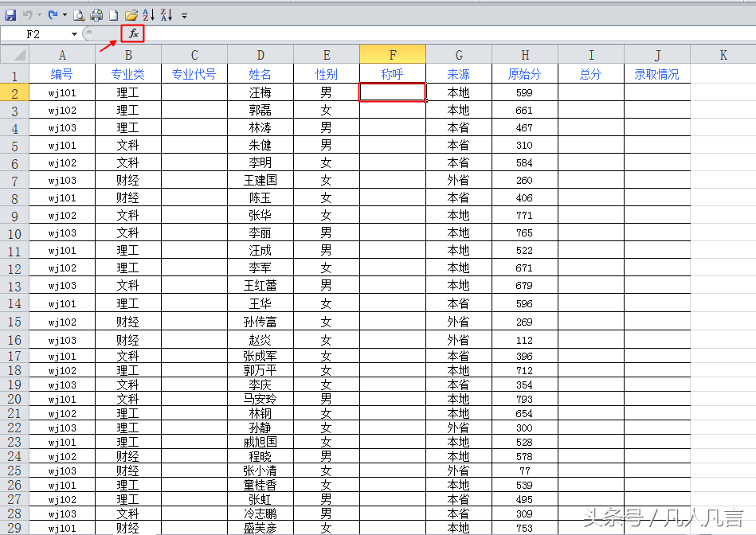756x535 pixels.
Task: Select column A header
Action: click(62, 54)
